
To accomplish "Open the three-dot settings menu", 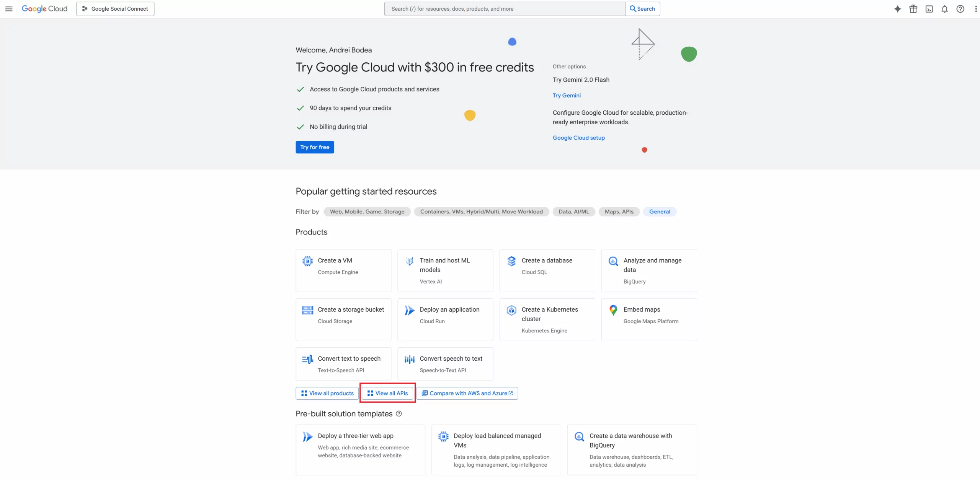I will 975,9.
